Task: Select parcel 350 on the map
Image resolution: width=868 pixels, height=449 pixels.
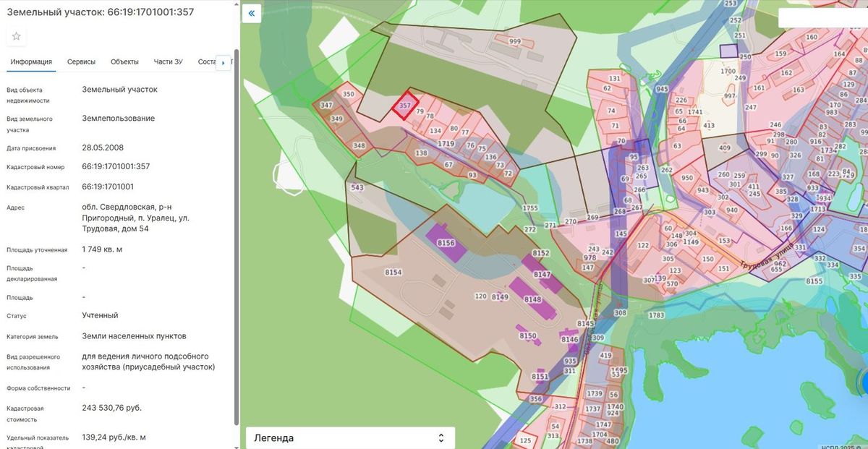Action: pos(349,95)
